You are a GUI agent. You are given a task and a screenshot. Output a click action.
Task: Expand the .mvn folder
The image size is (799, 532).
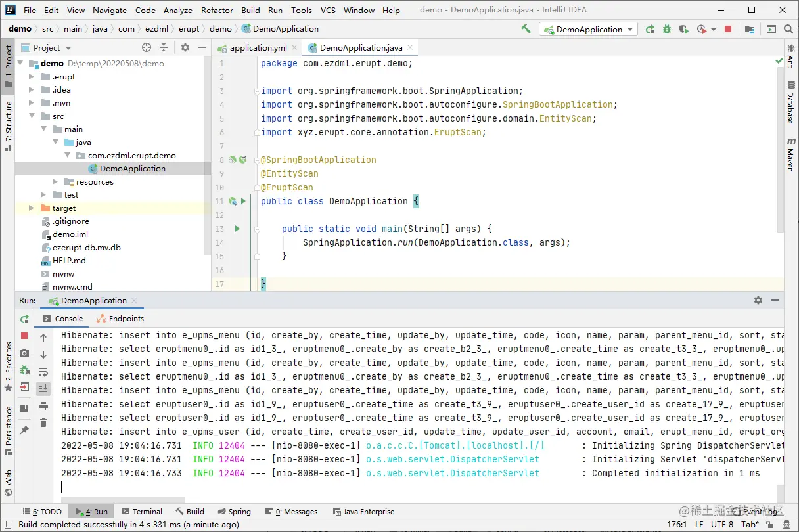click(x=32, y=103)
